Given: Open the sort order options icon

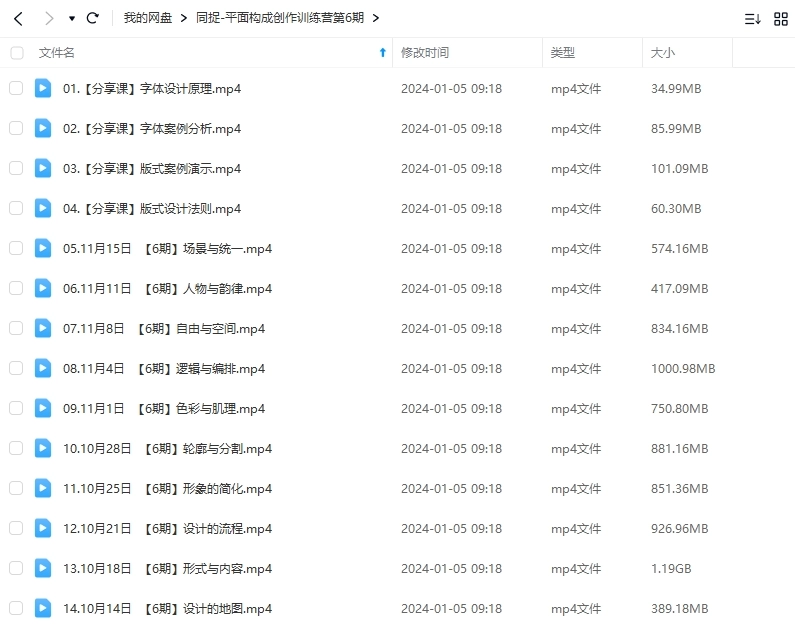Looking at the screenshot, I should click(x=752, y=18).
